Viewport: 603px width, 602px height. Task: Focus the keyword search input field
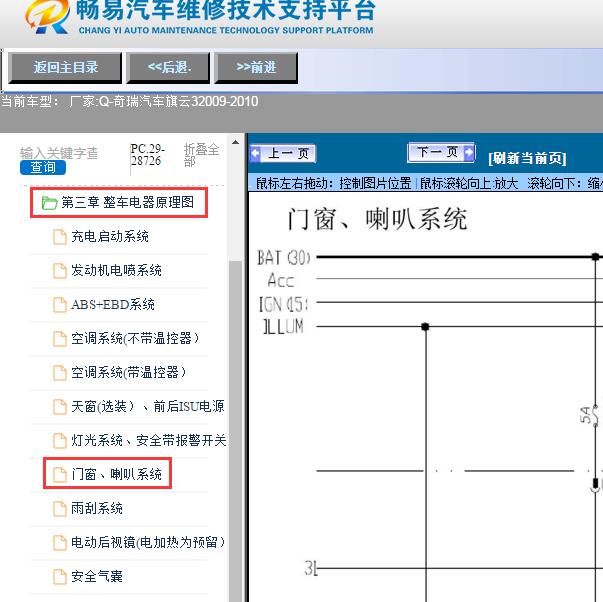point(59,153)
